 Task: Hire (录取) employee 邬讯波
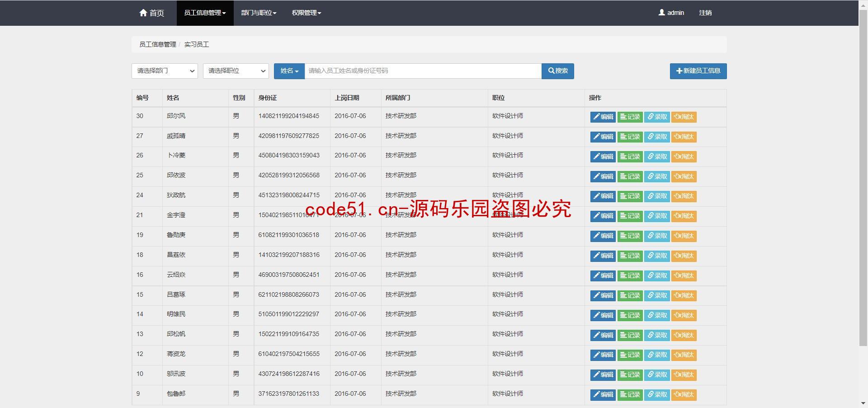pos(657,375)
